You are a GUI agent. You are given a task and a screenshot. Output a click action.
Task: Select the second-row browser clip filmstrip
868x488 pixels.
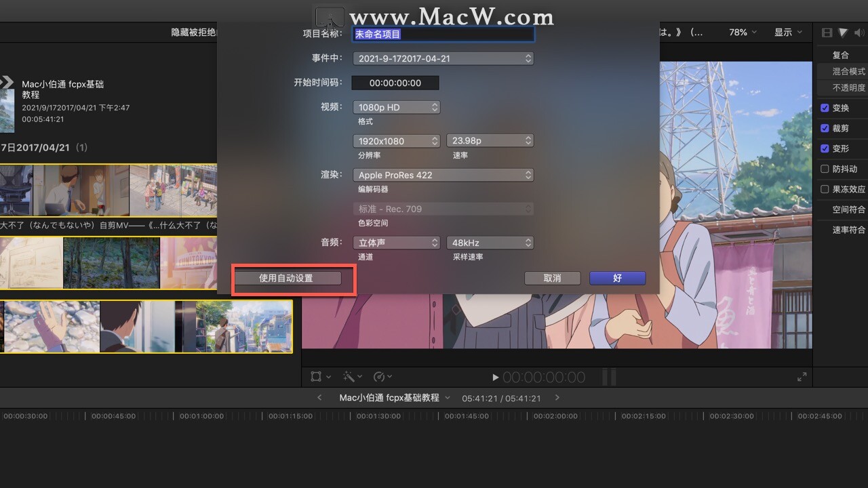tap(108, 262)
